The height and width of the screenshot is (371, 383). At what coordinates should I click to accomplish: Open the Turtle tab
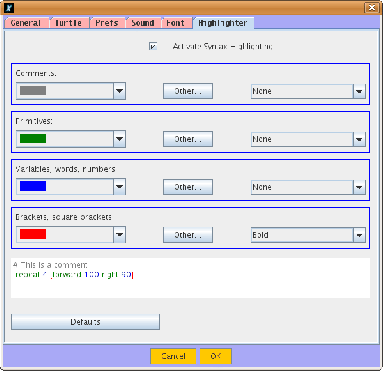point(69,23)
